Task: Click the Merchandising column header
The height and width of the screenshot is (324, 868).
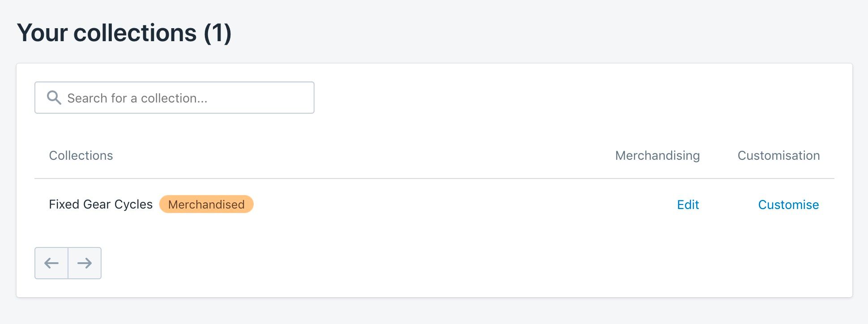Action: [x=657, y=155]
